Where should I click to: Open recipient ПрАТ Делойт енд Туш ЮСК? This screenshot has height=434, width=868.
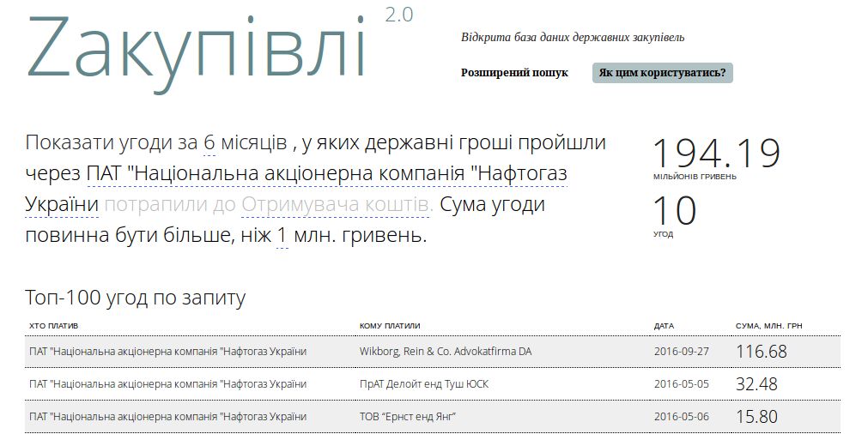coord(424,384)
